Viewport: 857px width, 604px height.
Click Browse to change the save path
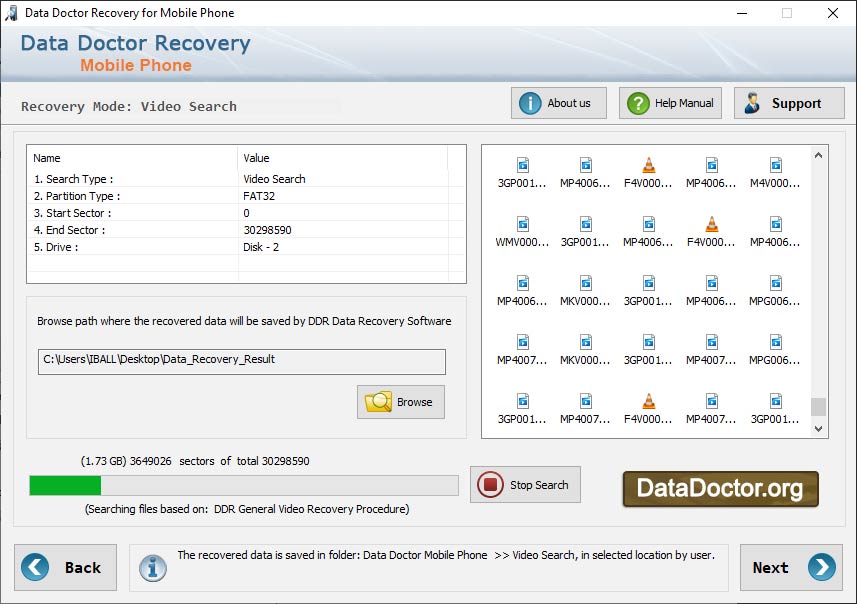400,402
